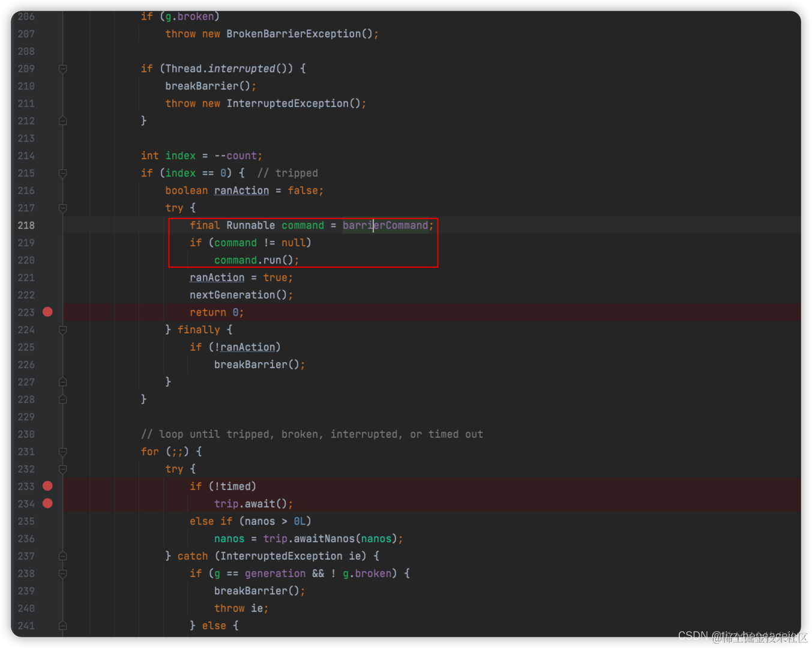Disable the breakpoint on line 234

click(47, 503)
